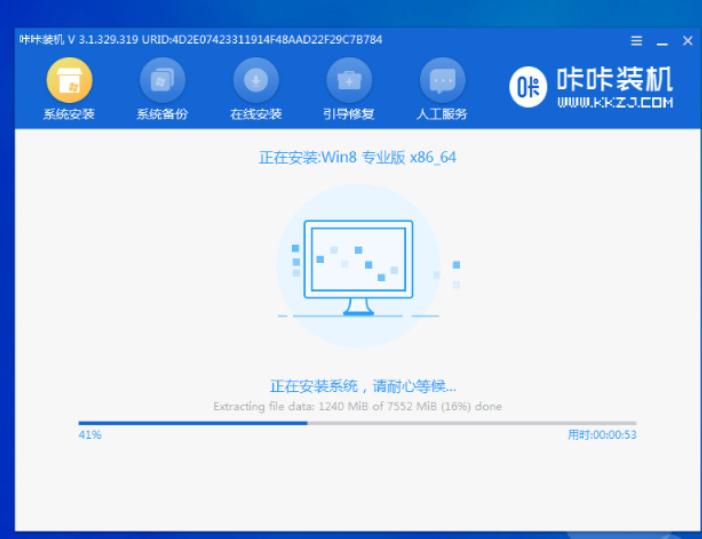
Task: Click the 用时 elapsed time readout
Action: point(602,435)
